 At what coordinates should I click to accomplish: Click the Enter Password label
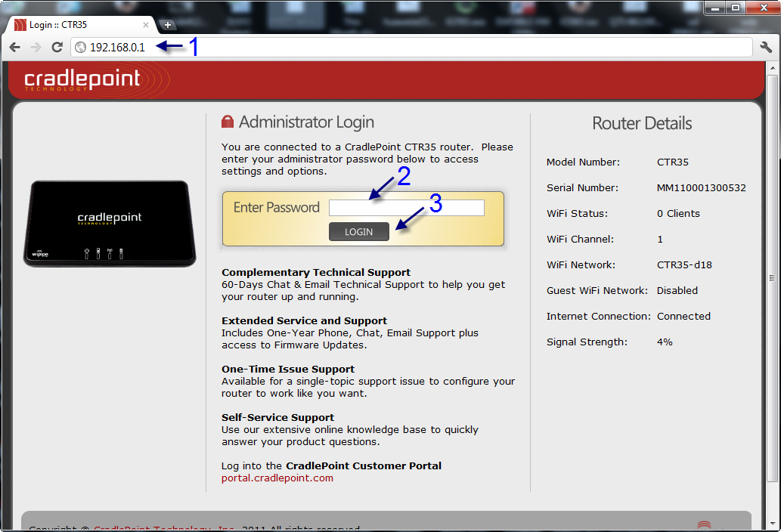pos(277,208)
